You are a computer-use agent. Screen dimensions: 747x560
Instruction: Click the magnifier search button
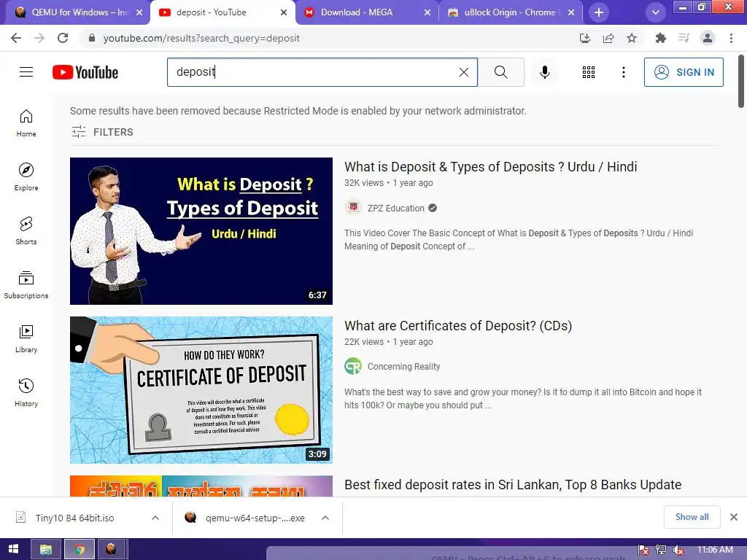[500, 72]
